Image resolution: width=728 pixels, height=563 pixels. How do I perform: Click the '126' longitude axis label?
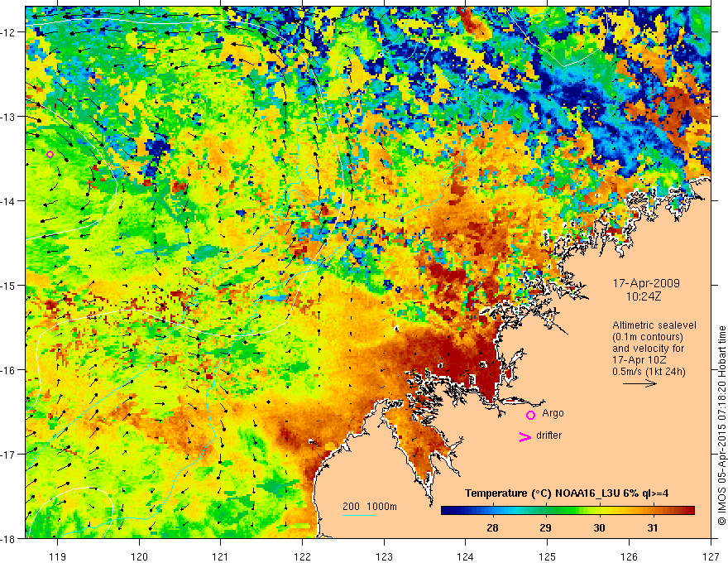[629, 556]
